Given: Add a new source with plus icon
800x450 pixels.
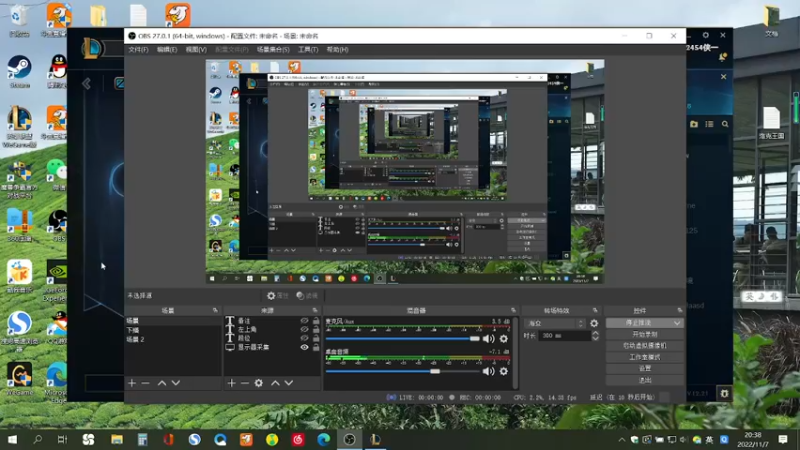Looking at the screenshot, I should 231,383.
